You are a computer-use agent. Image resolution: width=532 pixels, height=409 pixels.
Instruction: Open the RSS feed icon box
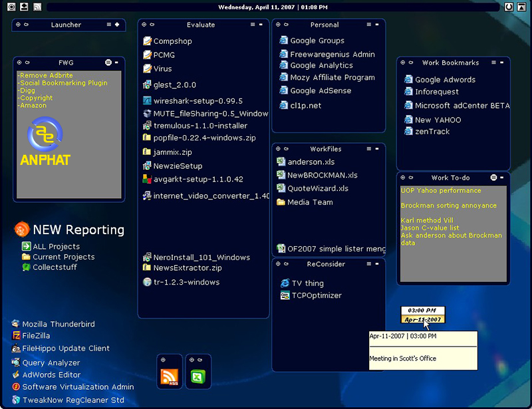coord(170,376)
